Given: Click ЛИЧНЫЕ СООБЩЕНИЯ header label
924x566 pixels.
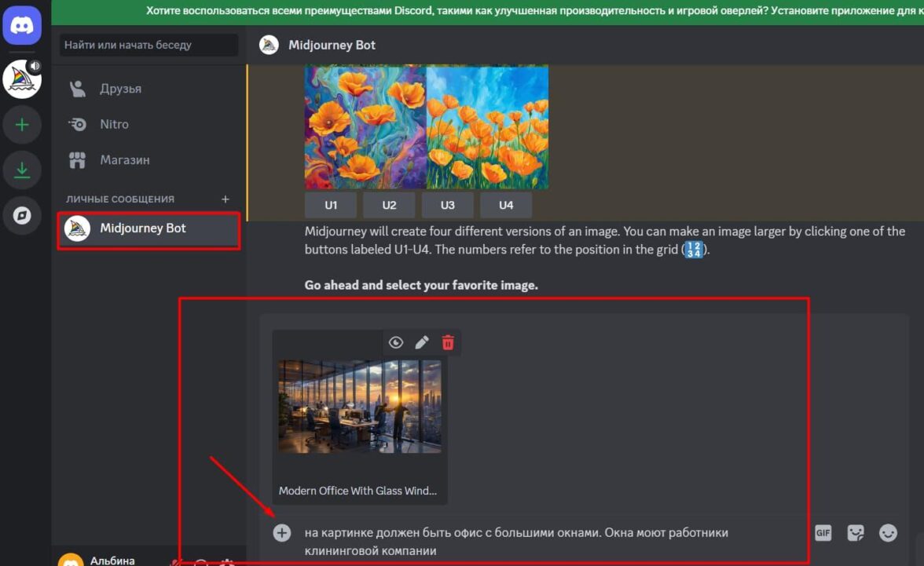Looking at the screenshot, I should (x=120, y=199).
